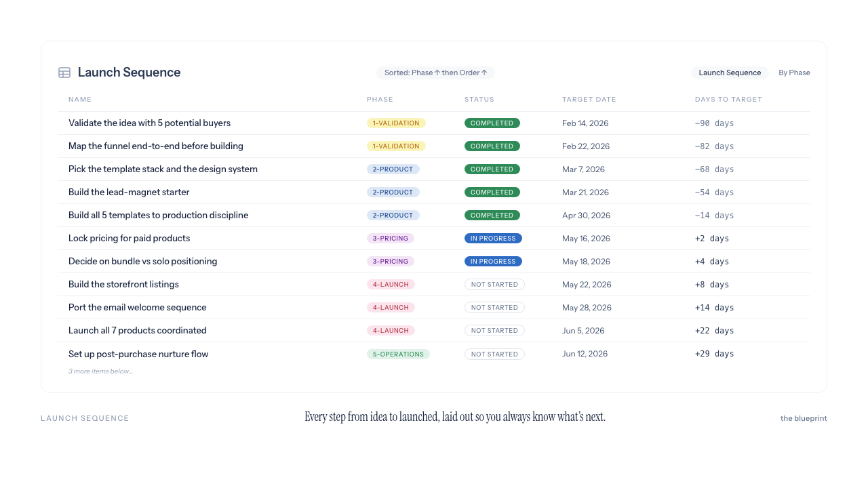
Task: Open 'Decide on bundle vs solo positioning'
Action: point(434,262)
